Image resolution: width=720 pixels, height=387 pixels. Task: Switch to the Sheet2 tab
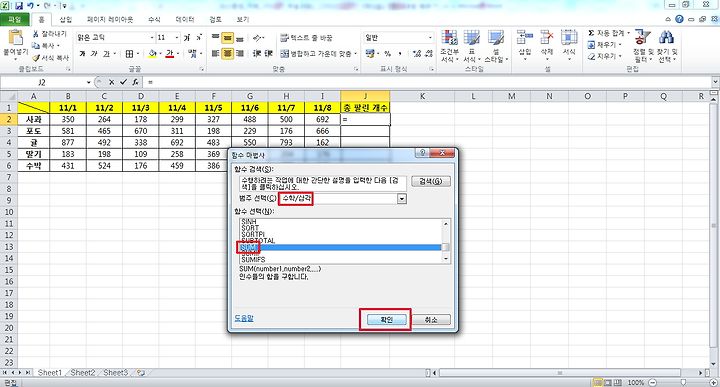pyautogui.click(x=83, y=373)
